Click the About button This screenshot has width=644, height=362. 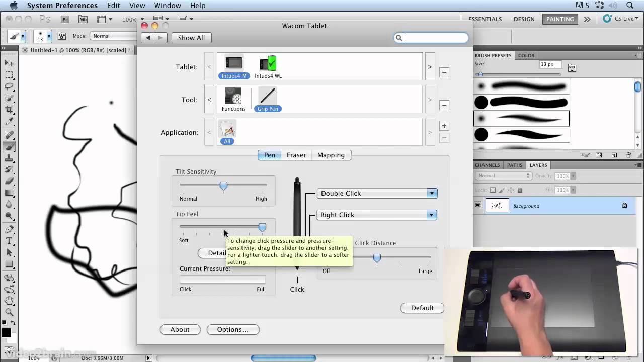pos(180,329)
